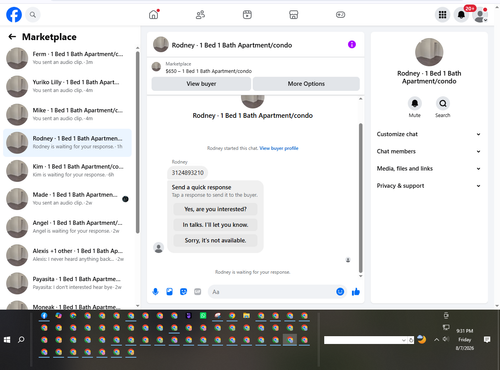Open the WhatsApp icon in taskbar
This screenshot has height=370, width=500.
[203, 316]
